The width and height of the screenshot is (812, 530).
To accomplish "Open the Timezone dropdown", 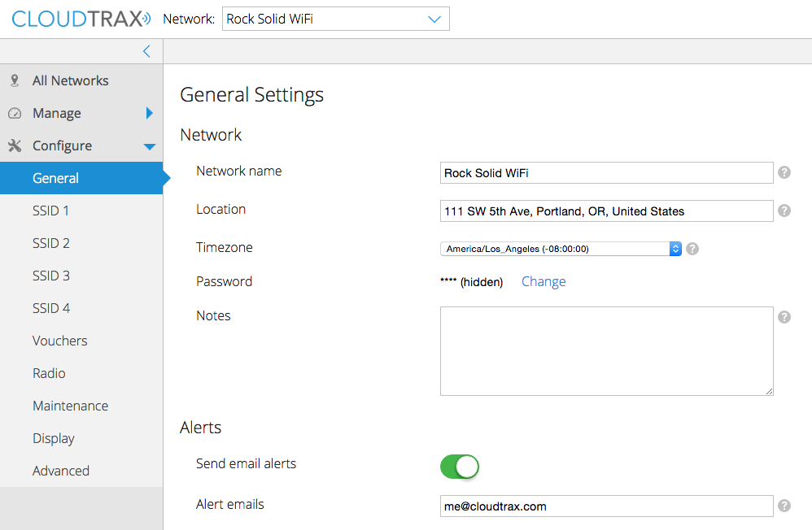I will point(561,249).
